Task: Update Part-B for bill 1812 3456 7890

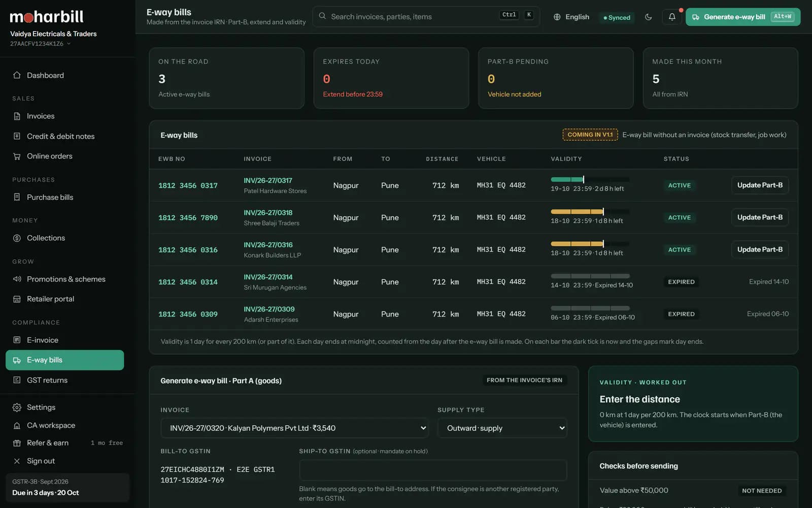Action: (760, 217)
